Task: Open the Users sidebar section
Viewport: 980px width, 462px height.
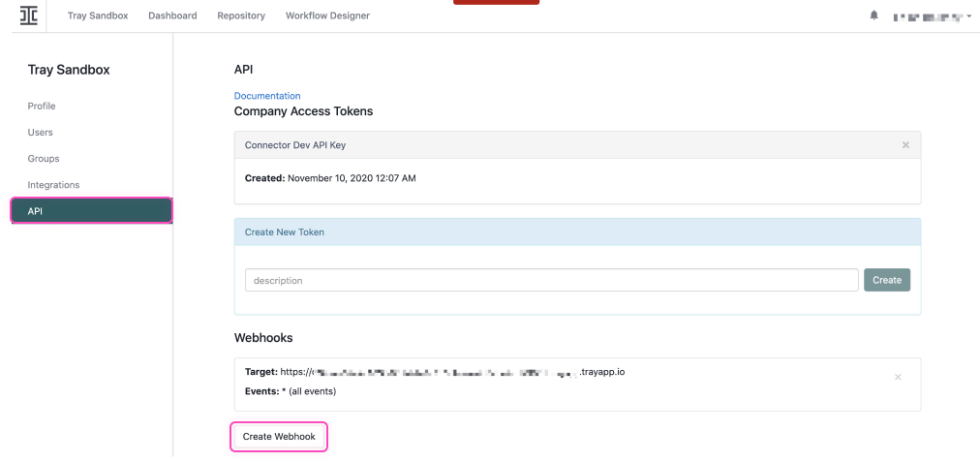Action: pyautogui.click(x=41, y=133)
